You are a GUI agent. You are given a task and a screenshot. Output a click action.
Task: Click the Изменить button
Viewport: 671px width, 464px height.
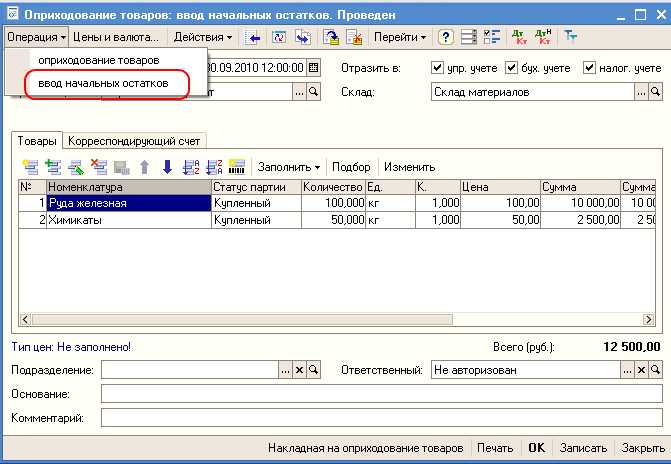point(409,167)
